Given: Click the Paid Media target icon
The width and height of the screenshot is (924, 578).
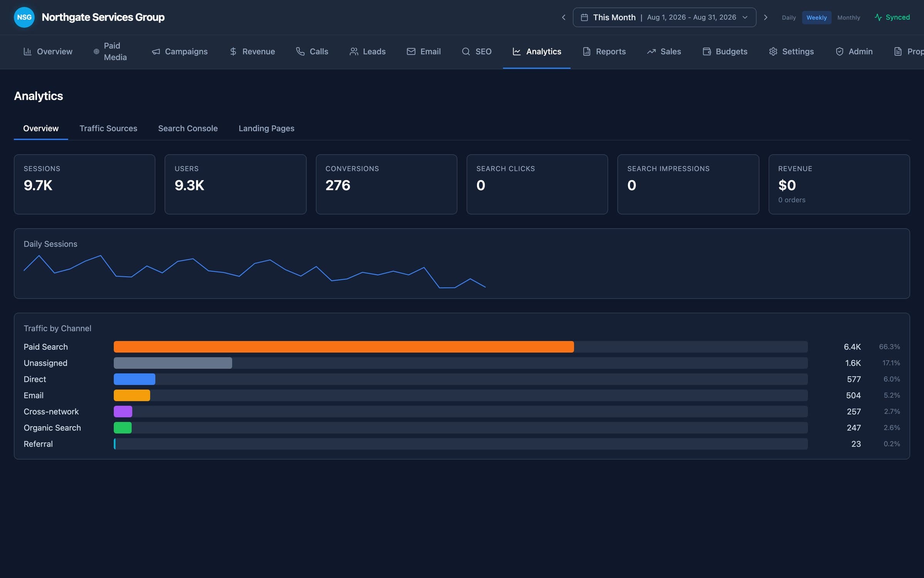Looking at the screenshot, I should click(96, 51).
